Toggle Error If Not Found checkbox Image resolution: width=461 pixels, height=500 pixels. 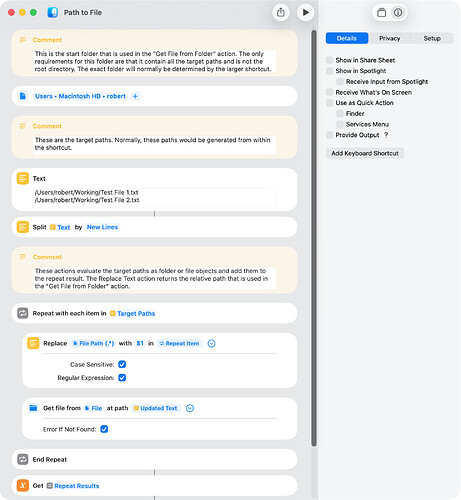pyautogui.click(x=104, y=429)
